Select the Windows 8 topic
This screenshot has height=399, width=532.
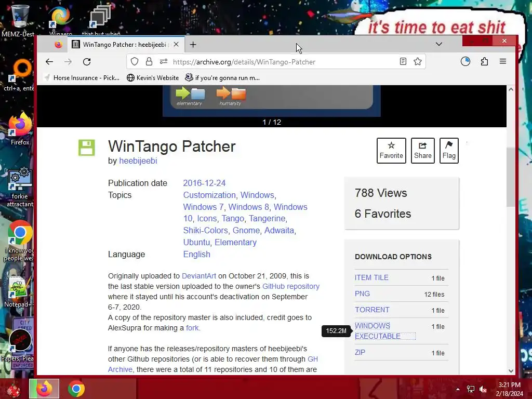click(x=249, y=207)
